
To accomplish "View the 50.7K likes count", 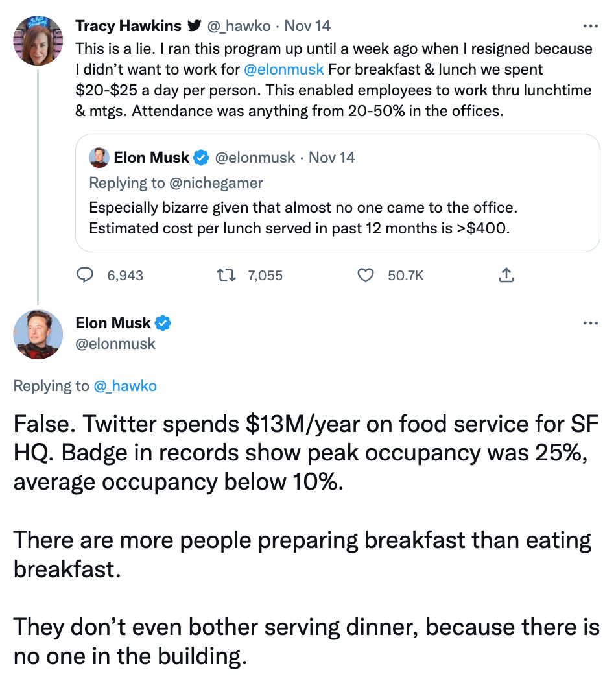I will point(407,275).
